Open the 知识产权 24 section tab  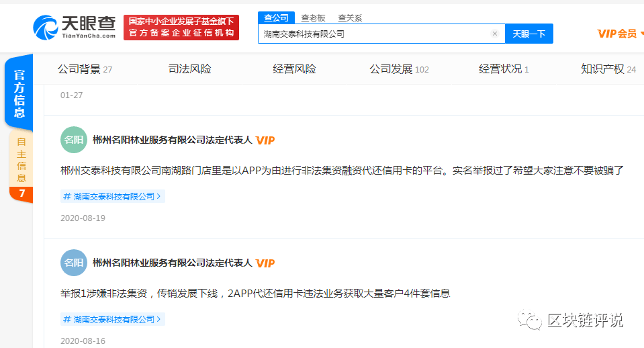pos(608,69)
